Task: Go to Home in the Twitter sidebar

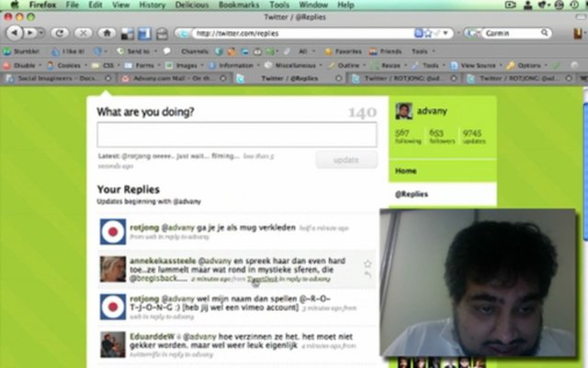Action: click(x=406, y=171)
